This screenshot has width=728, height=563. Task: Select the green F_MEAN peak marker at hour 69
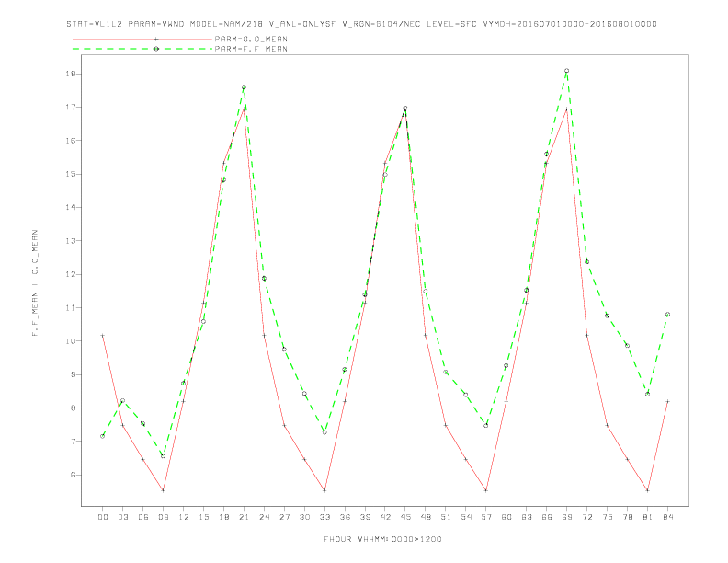click(567, 71)
